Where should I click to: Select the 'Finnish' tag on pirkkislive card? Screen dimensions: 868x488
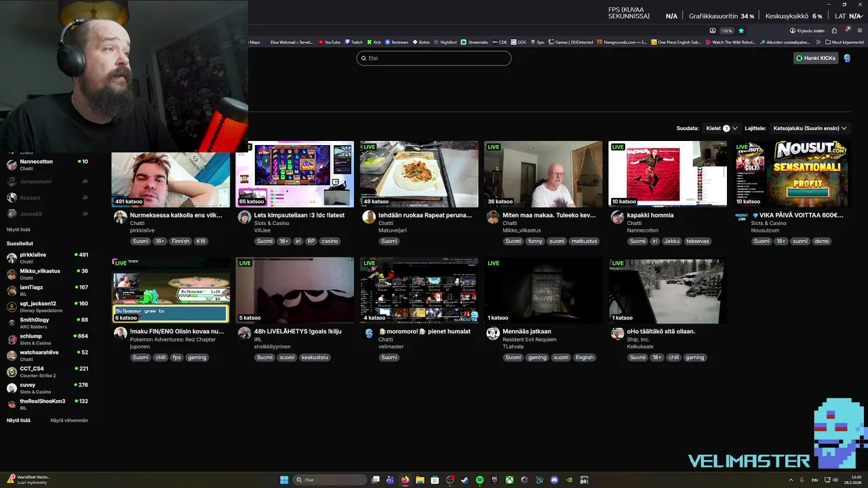tap(180, 241)
